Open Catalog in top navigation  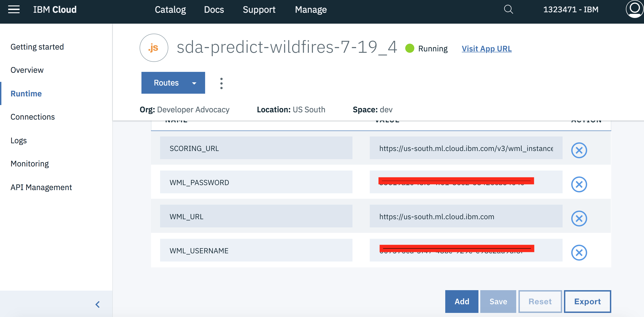click(170, 10)
